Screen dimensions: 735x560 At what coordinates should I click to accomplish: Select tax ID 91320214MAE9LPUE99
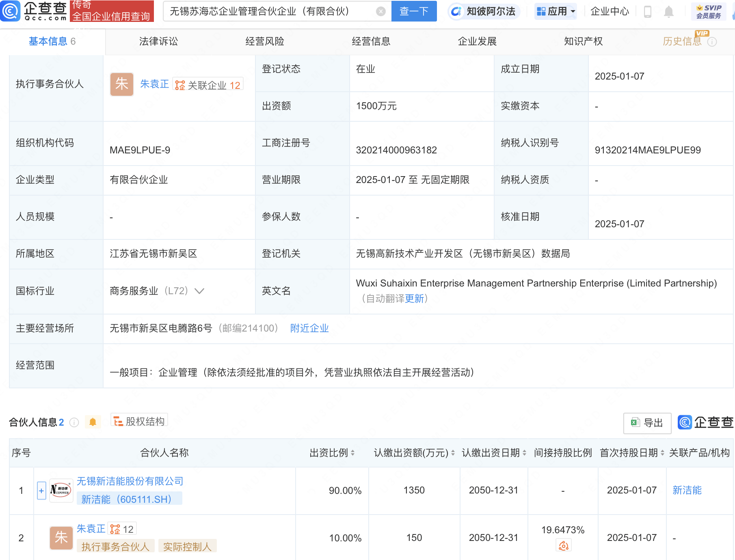coord(648,150)
